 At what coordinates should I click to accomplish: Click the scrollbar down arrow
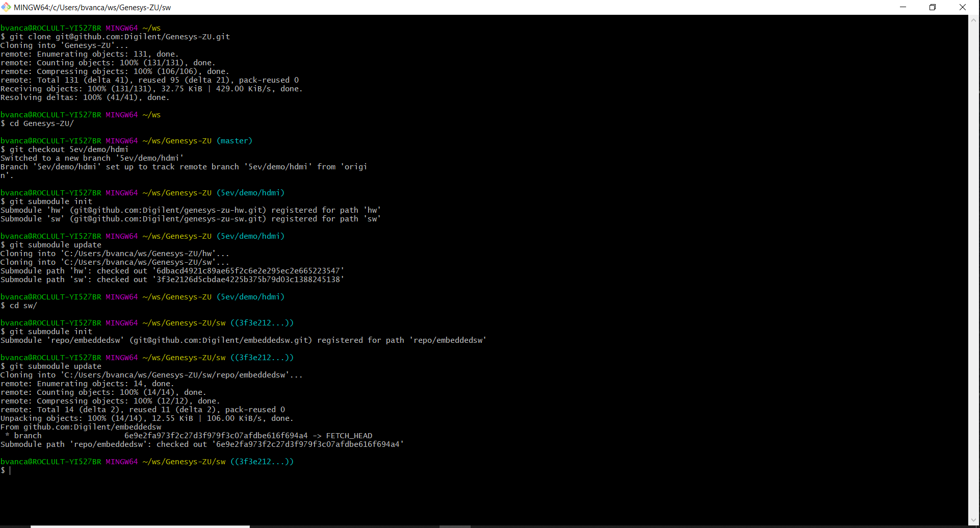[974, 519]
